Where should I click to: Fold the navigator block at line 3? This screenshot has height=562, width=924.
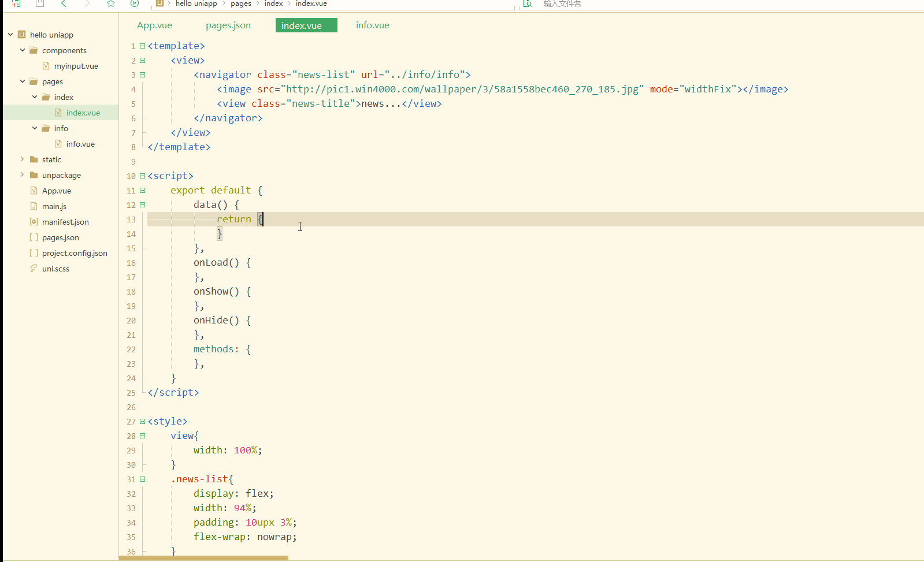point(143,75)
